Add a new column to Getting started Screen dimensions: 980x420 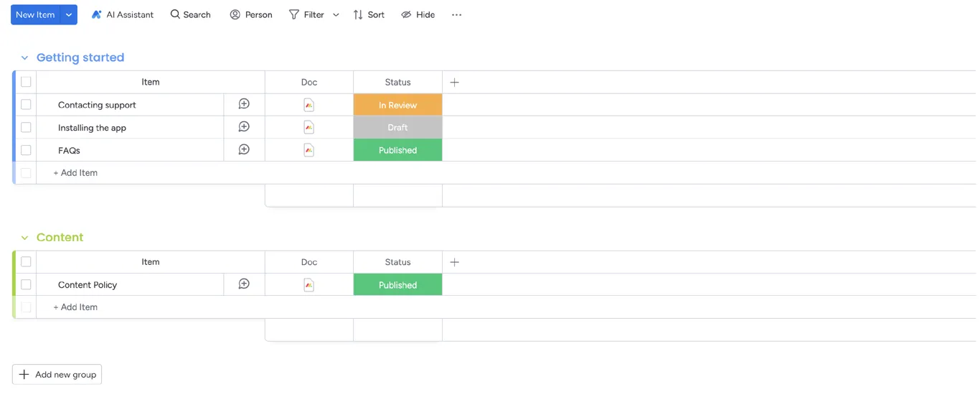(454, 82)
